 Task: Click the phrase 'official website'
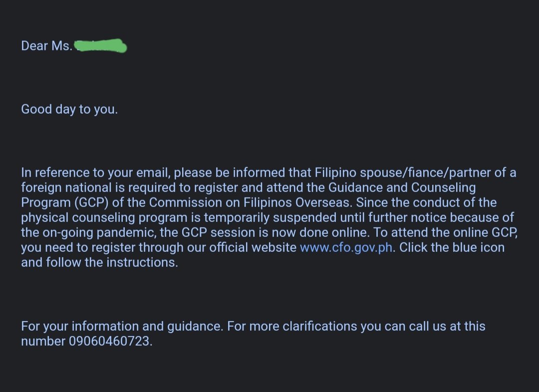[253, 247]
